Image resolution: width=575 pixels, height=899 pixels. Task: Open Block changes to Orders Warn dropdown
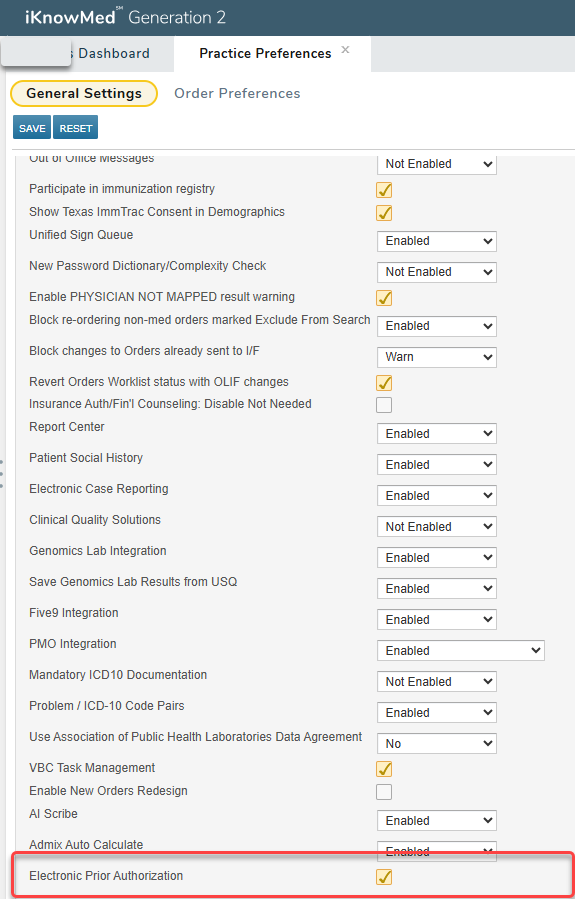pos(437,357)
